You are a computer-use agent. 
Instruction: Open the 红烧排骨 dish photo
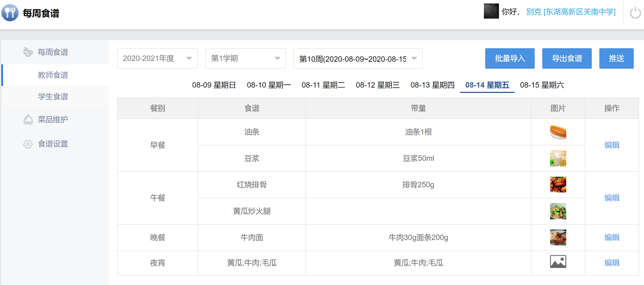(x=558, y=185)
